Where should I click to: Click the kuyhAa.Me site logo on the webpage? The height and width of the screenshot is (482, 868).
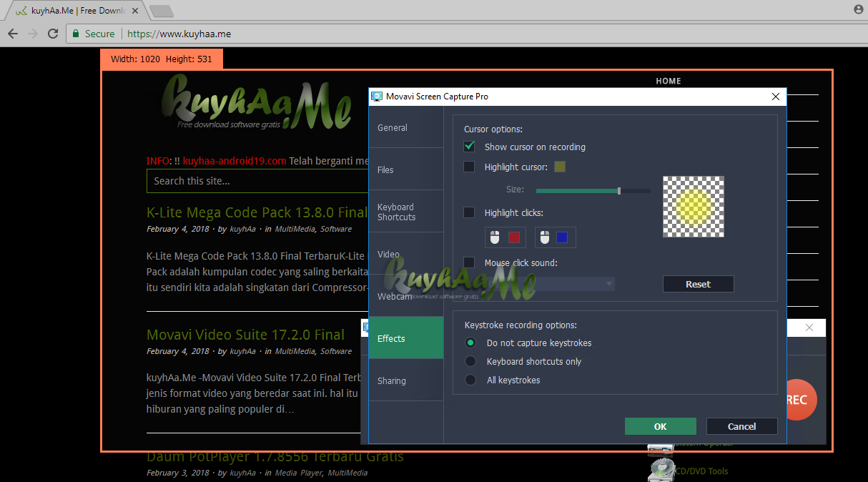[x=255, y=102]
